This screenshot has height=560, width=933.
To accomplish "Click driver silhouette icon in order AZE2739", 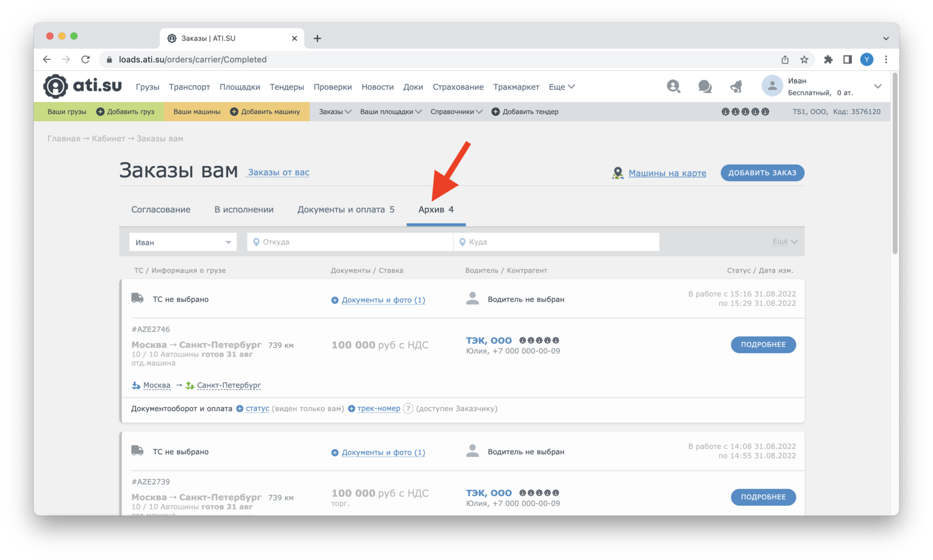I will pyautogui.click(x=473, y=451).
